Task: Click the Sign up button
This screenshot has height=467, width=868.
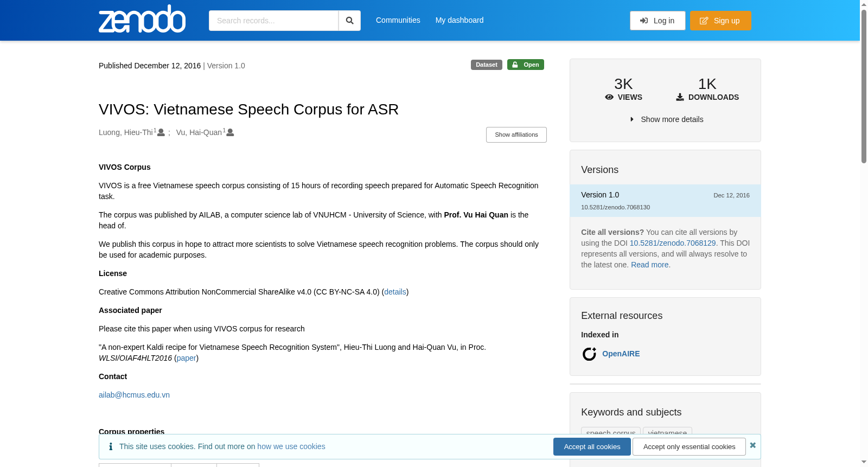Action: point(720,21)
